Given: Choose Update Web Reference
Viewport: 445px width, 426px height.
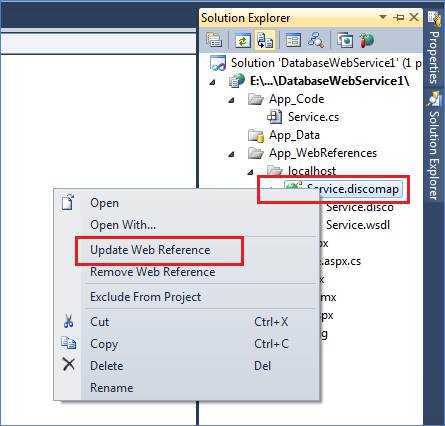Looking at the screenshot, I should coord(150,250).
